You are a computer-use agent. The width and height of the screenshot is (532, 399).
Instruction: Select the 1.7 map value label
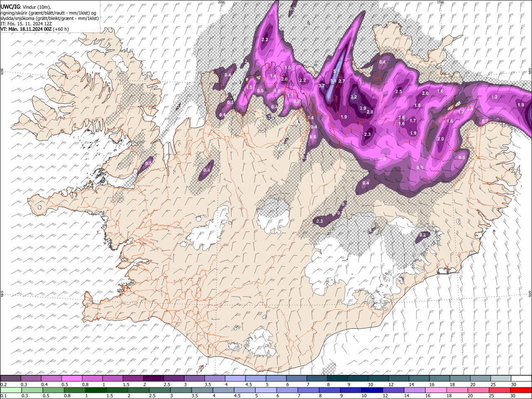point(413,121)
